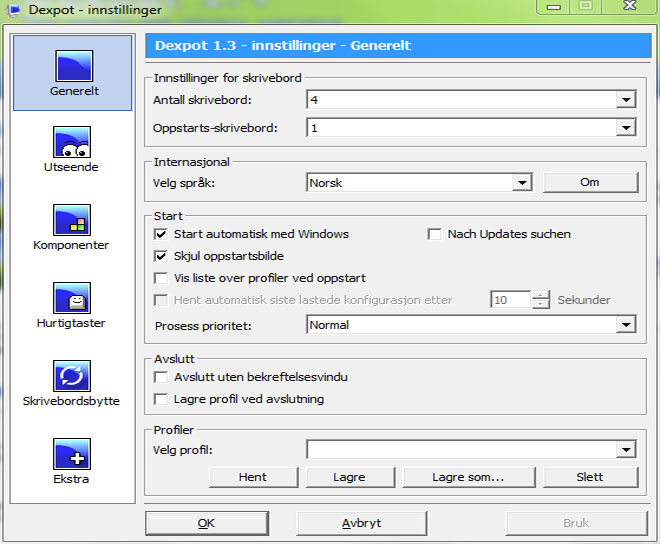Confirm with the OK button
The image size is (660, 544).
click(x=207, y=523)
